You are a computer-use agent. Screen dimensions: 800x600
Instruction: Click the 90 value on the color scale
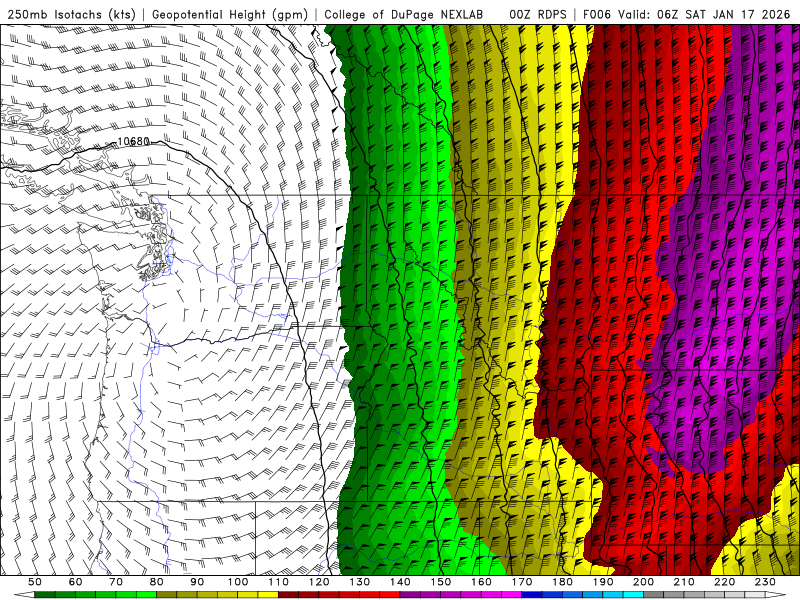(x=197, y=582)
